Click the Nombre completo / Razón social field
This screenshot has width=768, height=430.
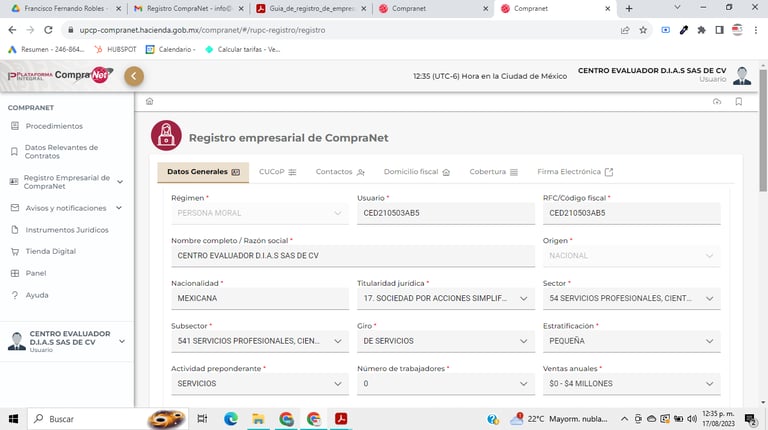(x=353, y=256)
